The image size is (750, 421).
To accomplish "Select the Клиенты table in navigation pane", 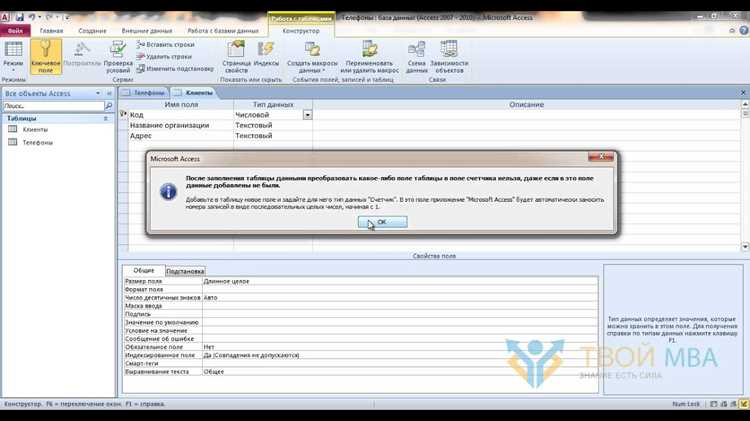I will click(35, 129).
